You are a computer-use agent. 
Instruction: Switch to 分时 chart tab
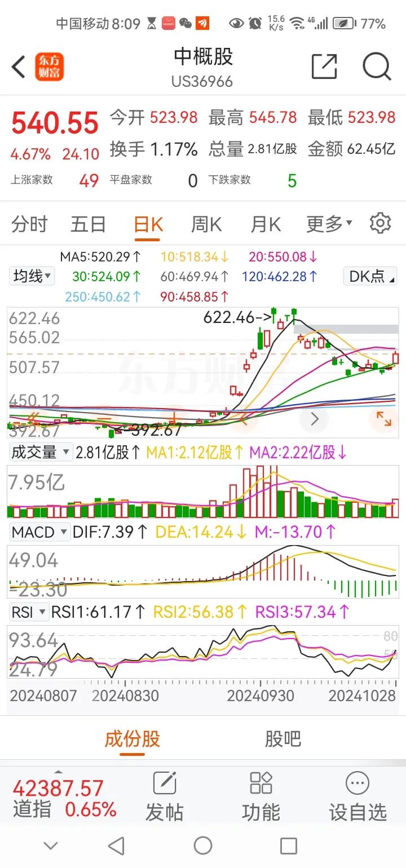point(29,224)
